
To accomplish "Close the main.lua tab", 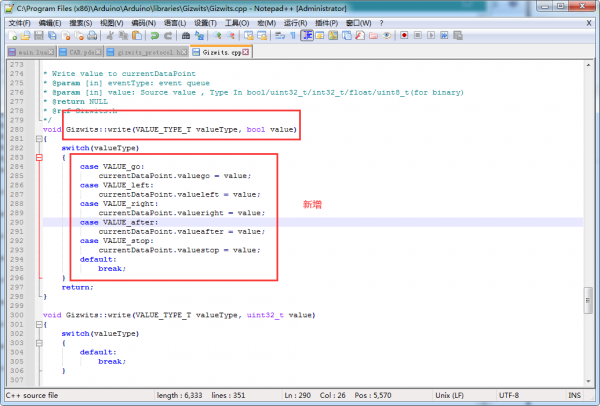I will (x=51, y=52).
